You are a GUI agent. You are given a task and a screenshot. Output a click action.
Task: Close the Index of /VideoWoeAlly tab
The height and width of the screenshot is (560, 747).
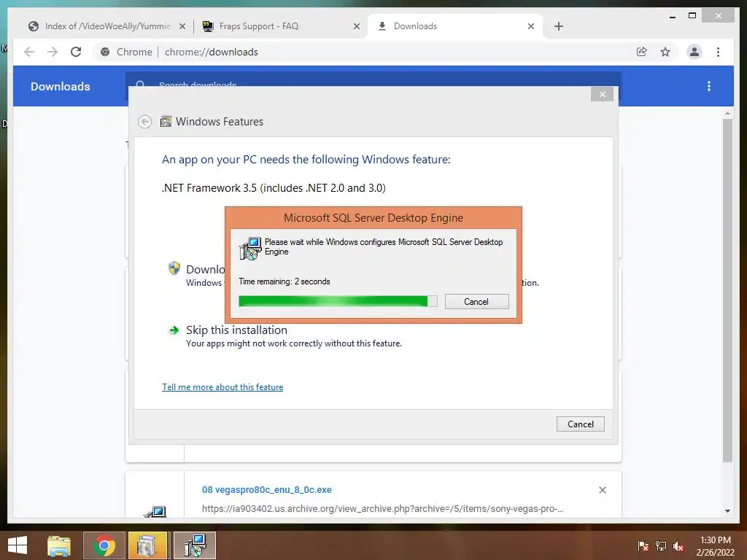(182, 27)
